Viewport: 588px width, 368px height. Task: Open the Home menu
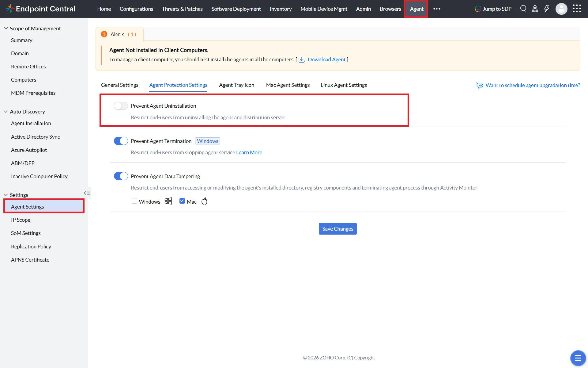tap(104, 9)
